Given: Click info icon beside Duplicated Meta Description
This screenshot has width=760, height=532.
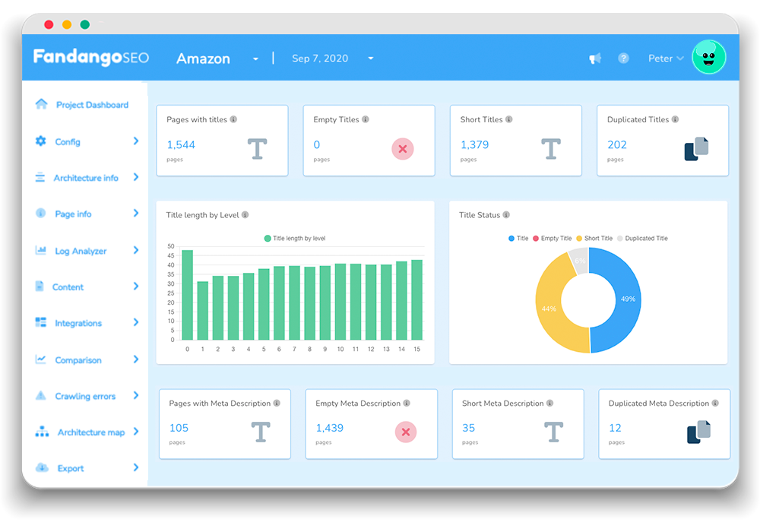Looking at the screenshot, I should 715,403.
